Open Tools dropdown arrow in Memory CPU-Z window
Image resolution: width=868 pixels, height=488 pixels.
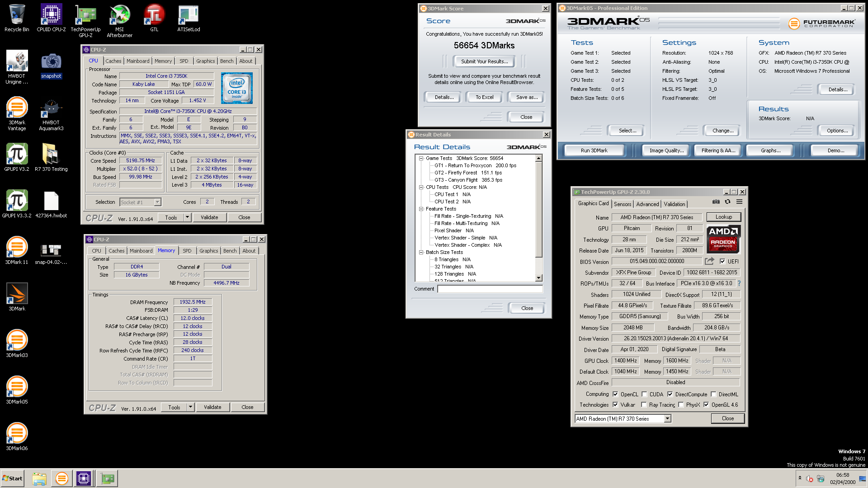point(190,407)
